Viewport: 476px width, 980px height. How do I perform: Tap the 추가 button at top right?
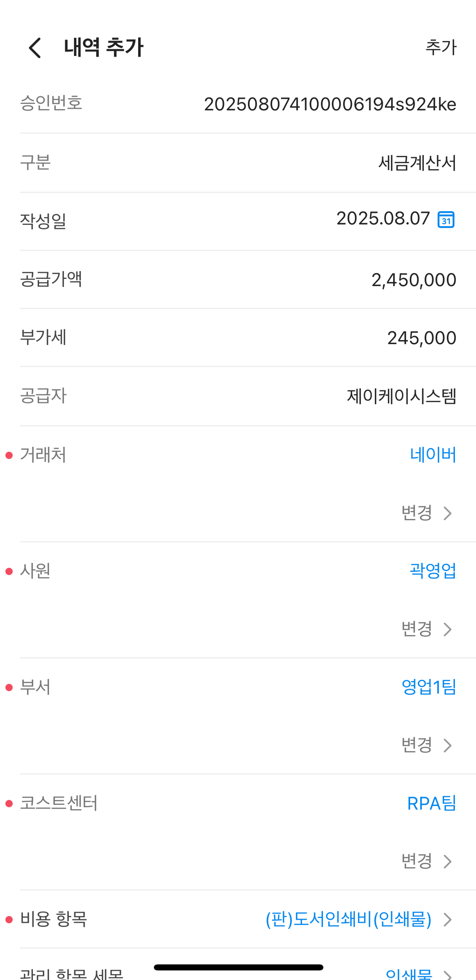click(441, 47)
